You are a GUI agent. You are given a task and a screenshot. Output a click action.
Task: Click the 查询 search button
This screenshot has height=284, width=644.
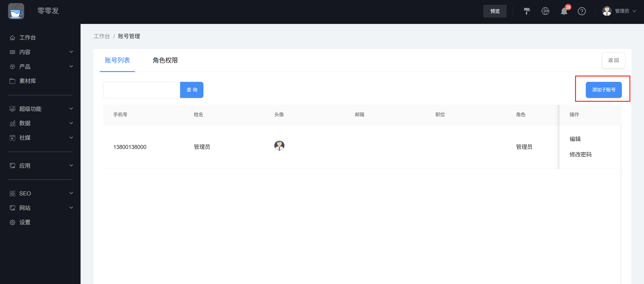[192, 90]
